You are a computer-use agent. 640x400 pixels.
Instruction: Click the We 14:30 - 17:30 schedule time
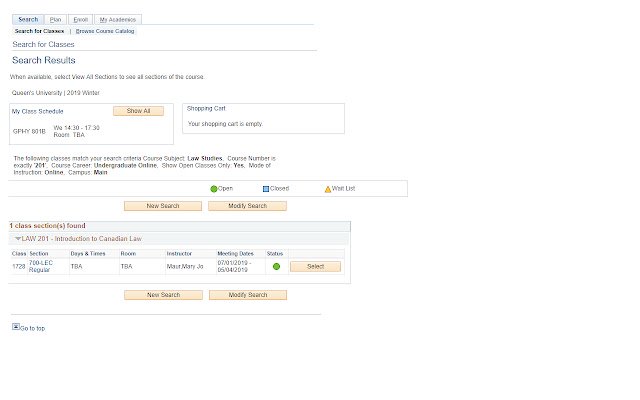[76, 128]
